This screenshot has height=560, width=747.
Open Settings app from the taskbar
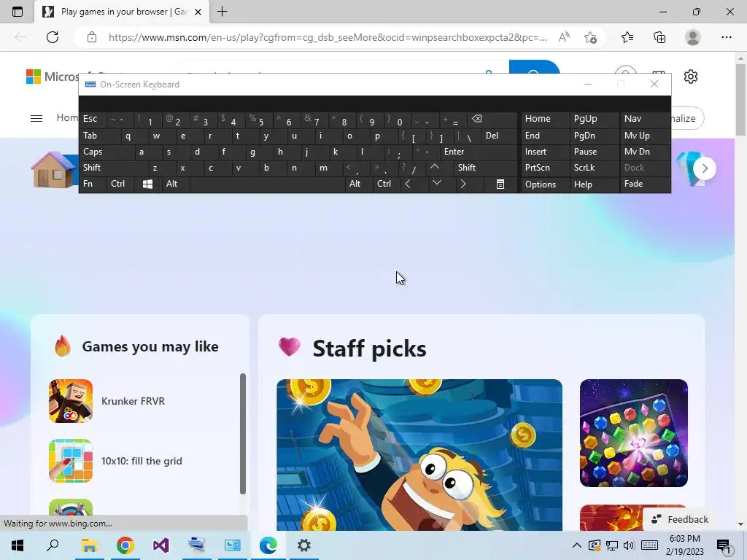(304, 545)
